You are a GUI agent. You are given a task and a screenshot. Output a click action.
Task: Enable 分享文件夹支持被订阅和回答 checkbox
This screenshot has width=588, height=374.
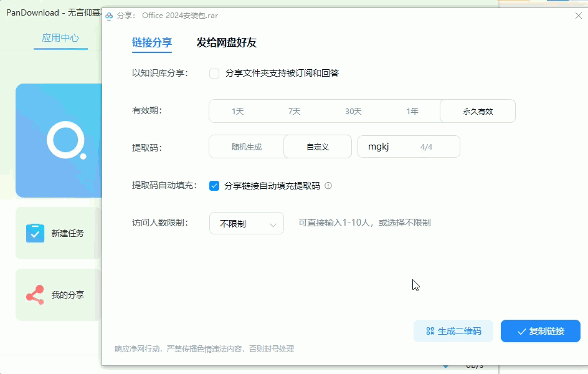click(214, 73)
